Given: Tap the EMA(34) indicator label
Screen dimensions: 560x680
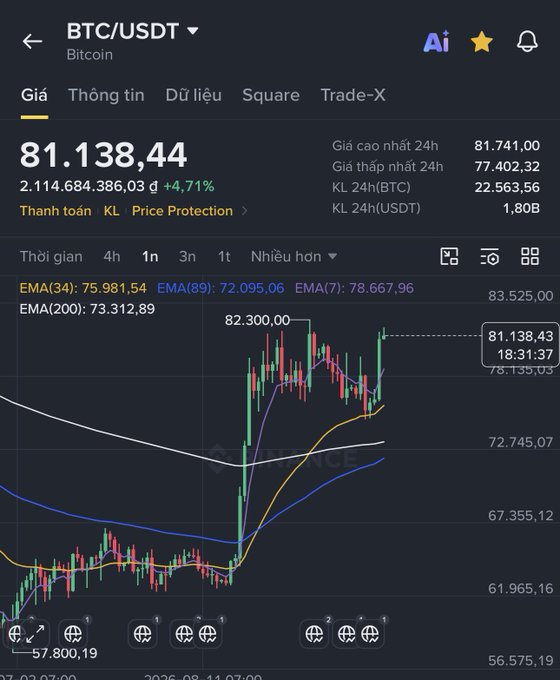Looking at the screenshot, I should click(83, 288).
